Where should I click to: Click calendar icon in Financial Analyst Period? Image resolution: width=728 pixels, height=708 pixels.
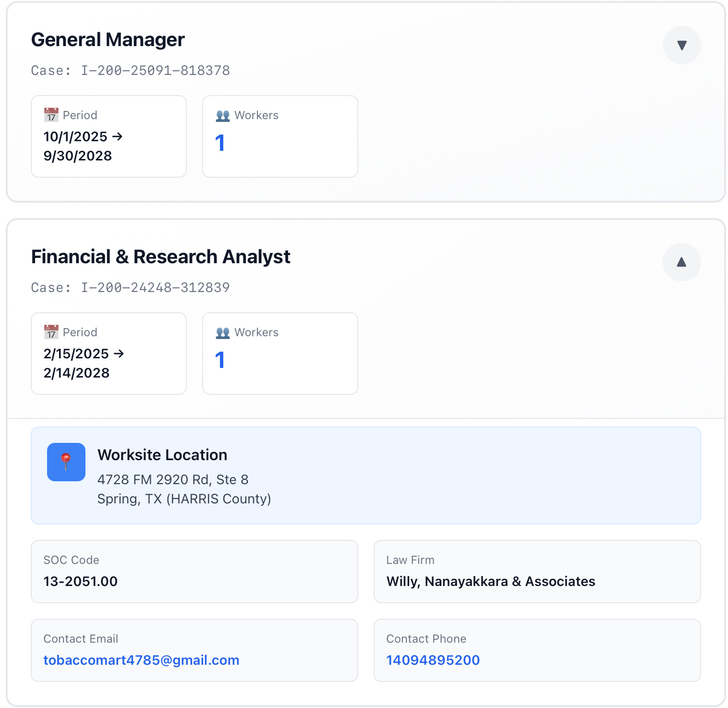[x=51, y=332]
